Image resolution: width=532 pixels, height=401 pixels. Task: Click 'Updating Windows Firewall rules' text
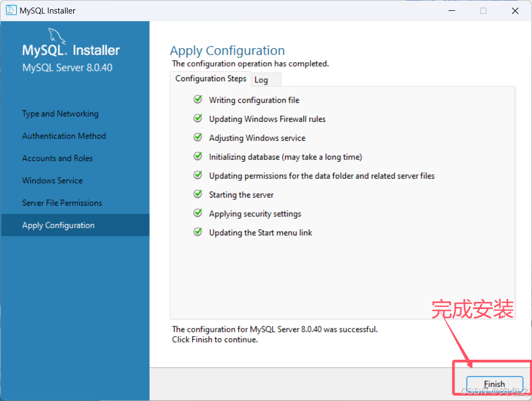tap(268, 119)
